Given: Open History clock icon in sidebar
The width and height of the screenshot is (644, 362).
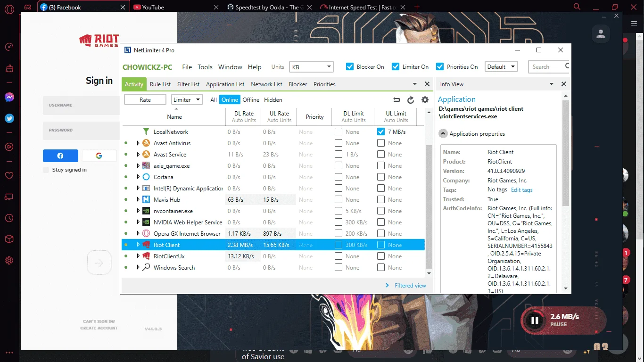Looking at the screenshot, I should click(x=9, y=218).
